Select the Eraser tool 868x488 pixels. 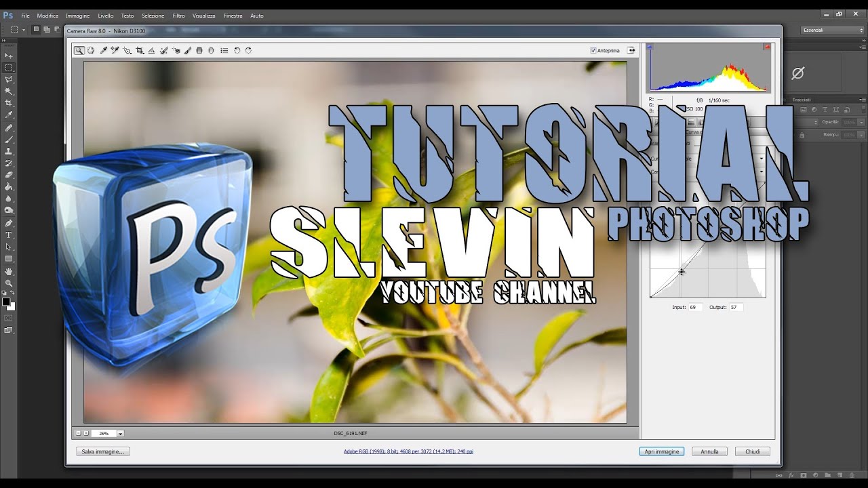tap(9, 175)
